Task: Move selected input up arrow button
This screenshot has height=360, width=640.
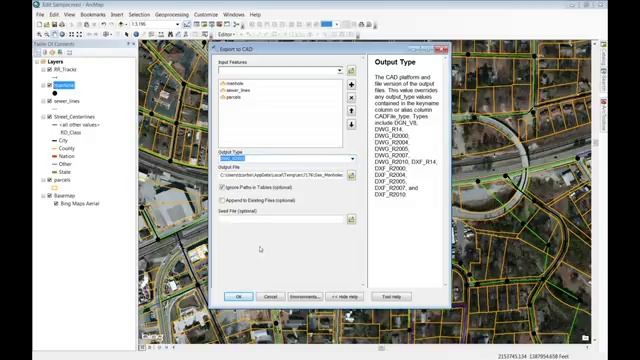Action: click(351, 111)
